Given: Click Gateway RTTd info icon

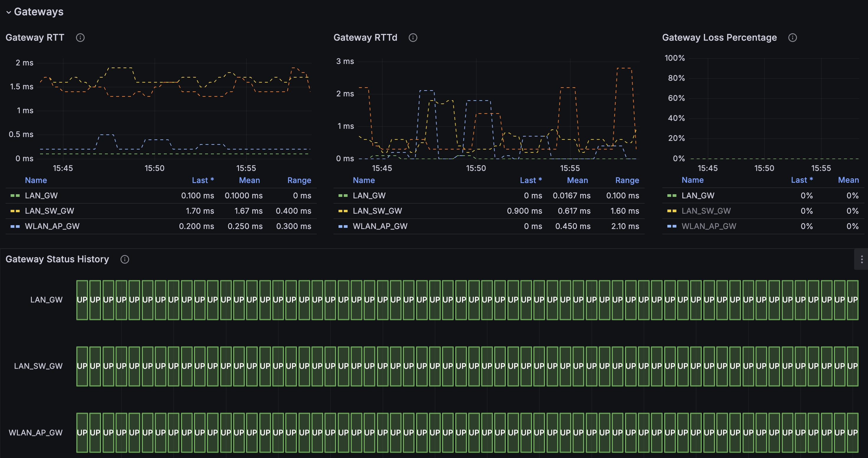Looking at the screenshot, I should (x=413, y=37).
